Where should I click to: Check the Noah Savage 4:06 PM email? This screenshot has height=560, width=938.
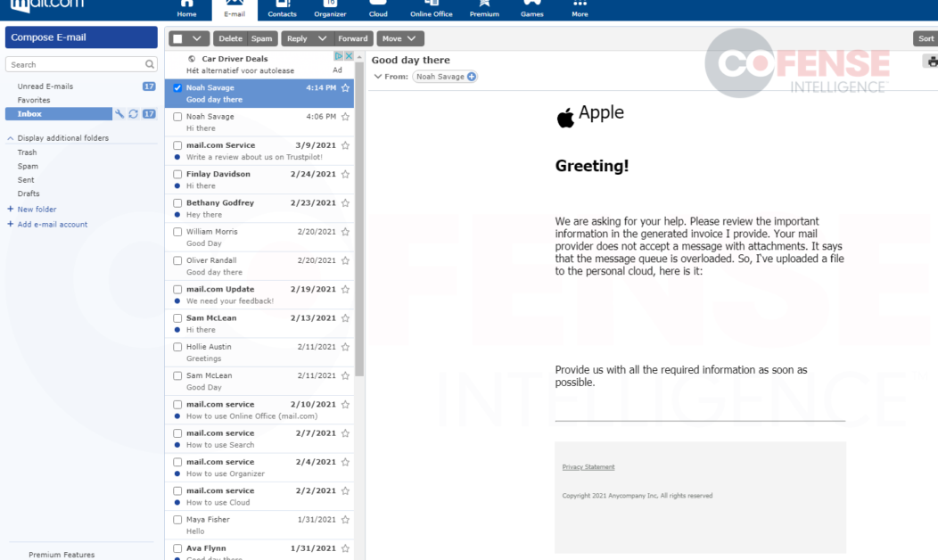pyautogui.click(x=177, y=117)
